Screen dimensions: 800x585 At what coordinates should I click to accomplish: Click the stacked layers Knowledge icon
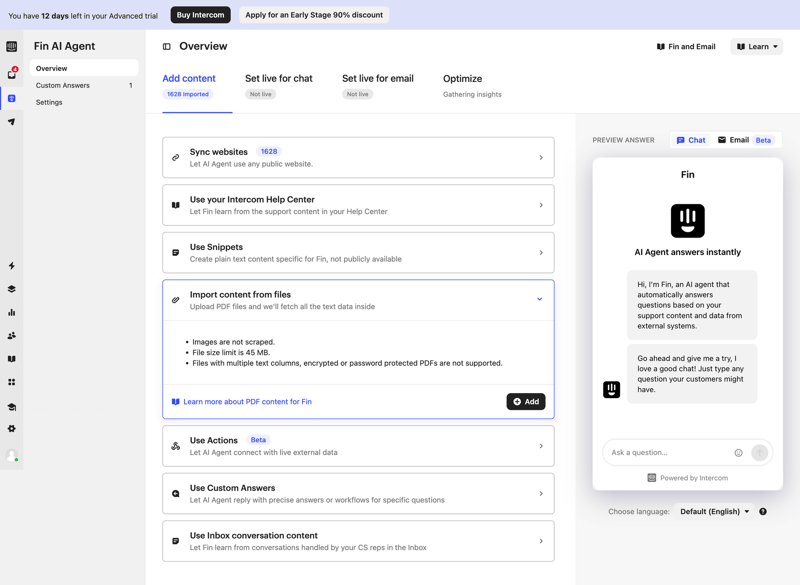coord(13,290)
